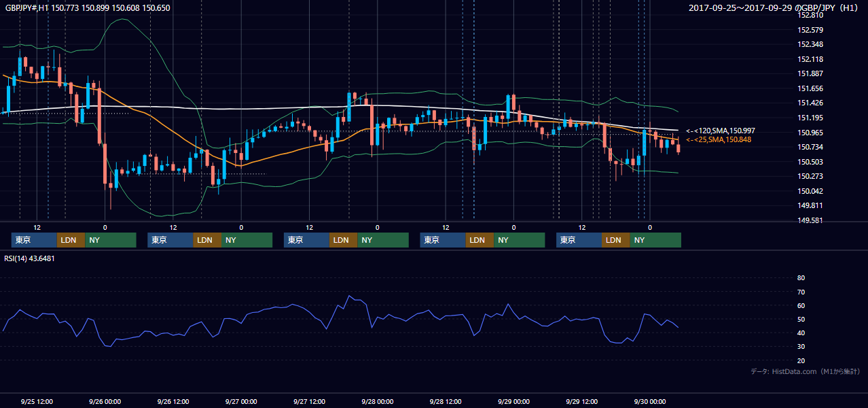Click the 151.887 price axis label
Viewport: 868px width, 408px height.
click(x=810, y=74)
